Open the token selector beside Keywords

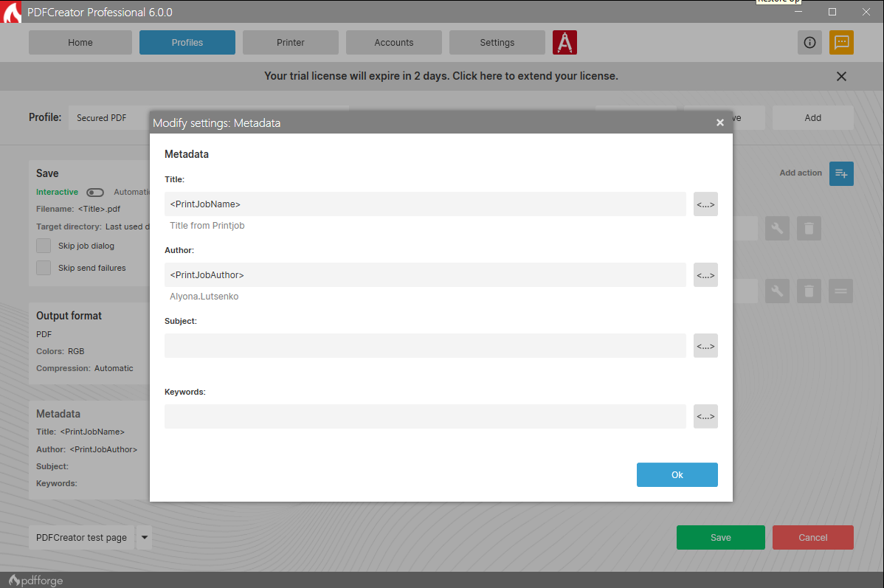[705, 416]
